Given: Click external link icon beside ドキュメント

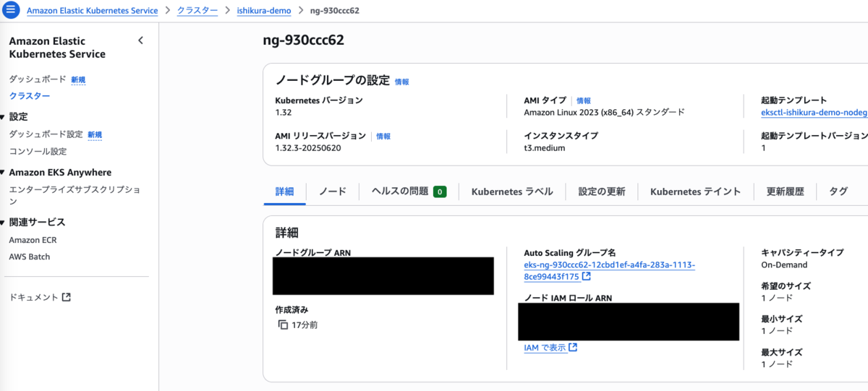Looking at the screenshot, I should [x=67, y=297].
